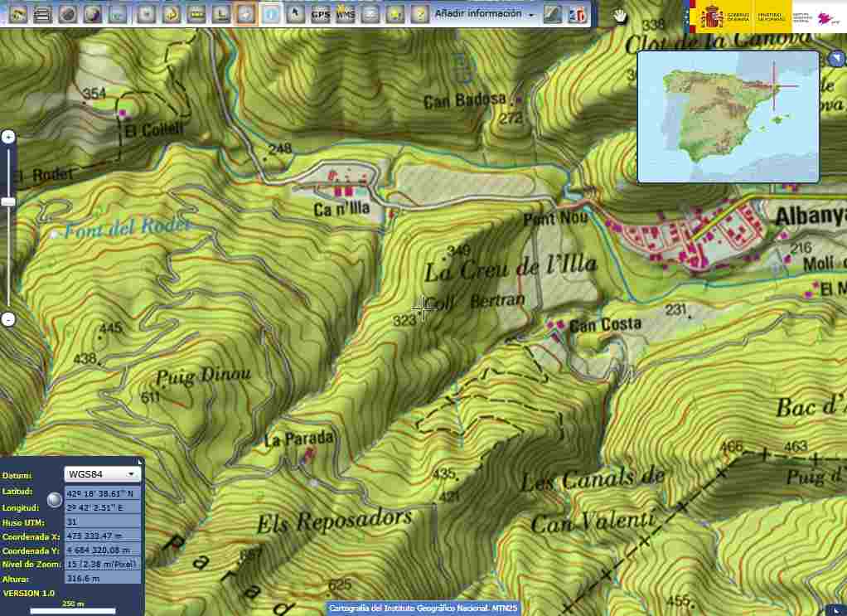Click the VERSION 1.0 label
Screen dimensions: 847x616
(x=29, y=594)
